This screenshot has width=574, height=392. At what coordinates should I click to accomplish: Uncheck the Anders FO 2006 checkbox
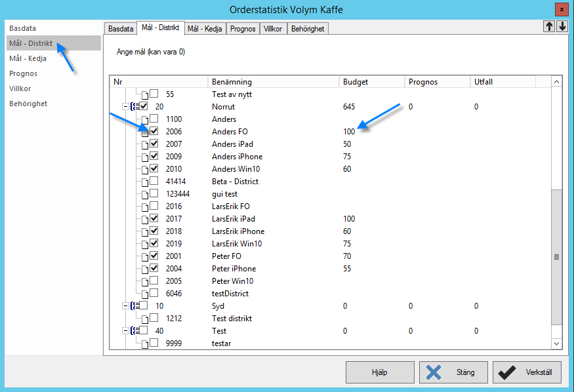click(154, 131)
